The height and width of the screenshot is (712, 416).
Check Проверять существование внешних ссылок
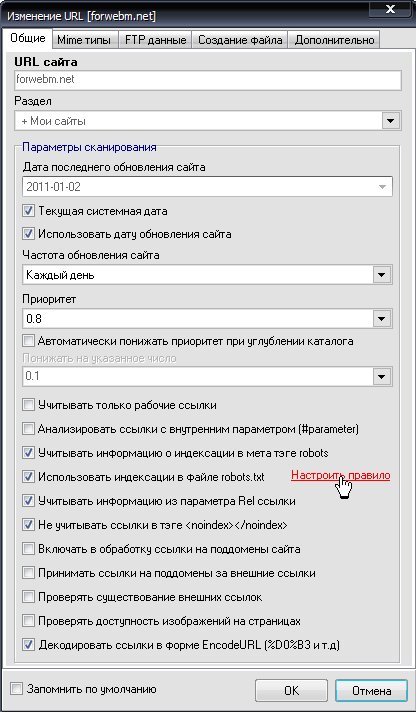(28, 597)
